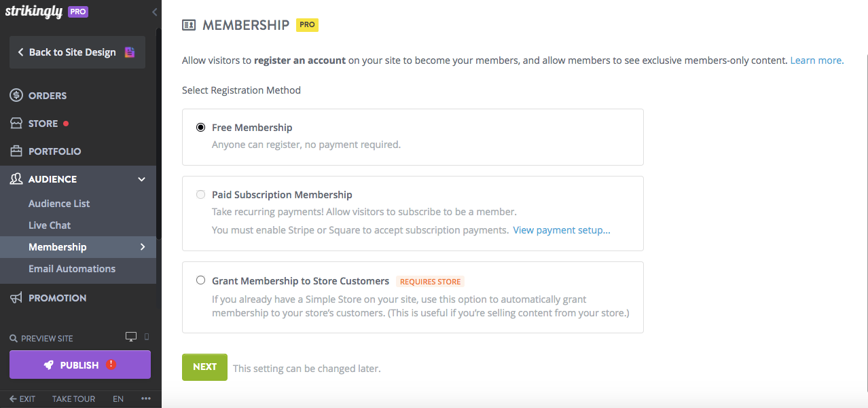Open the View payment setup link
The height and width of the screenshot is (408, 868).
(561, 229)
